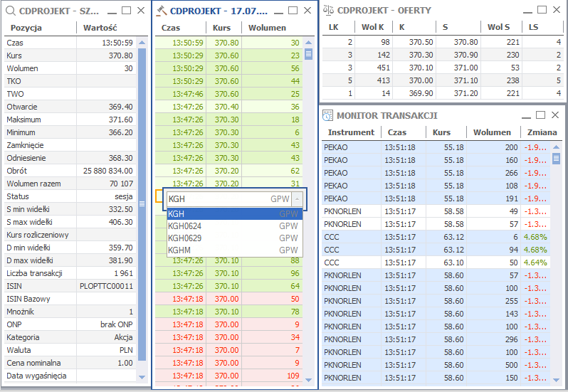
Task: Click scrollbar thumb in Monitor Transakcji
Action: click(557, 159)
